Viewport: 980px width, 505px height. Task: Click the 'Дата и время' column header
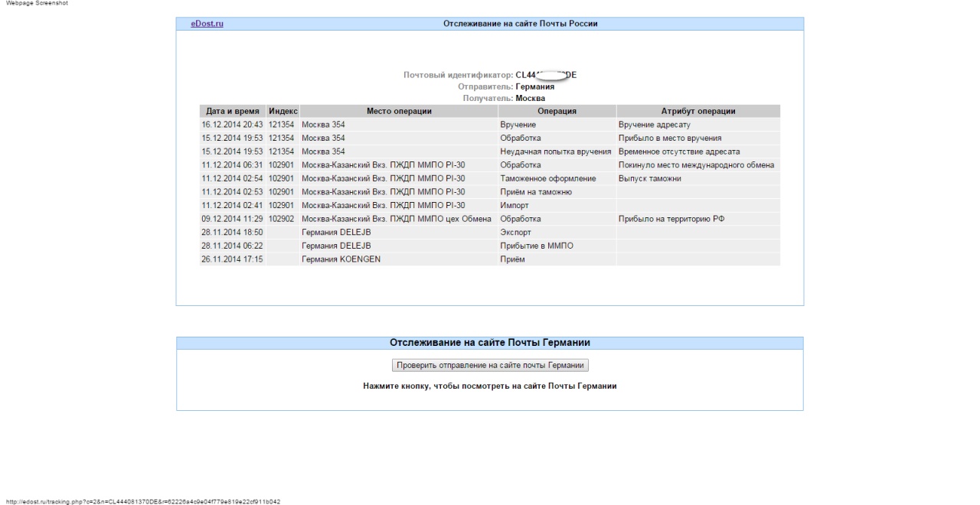(233, 111)
